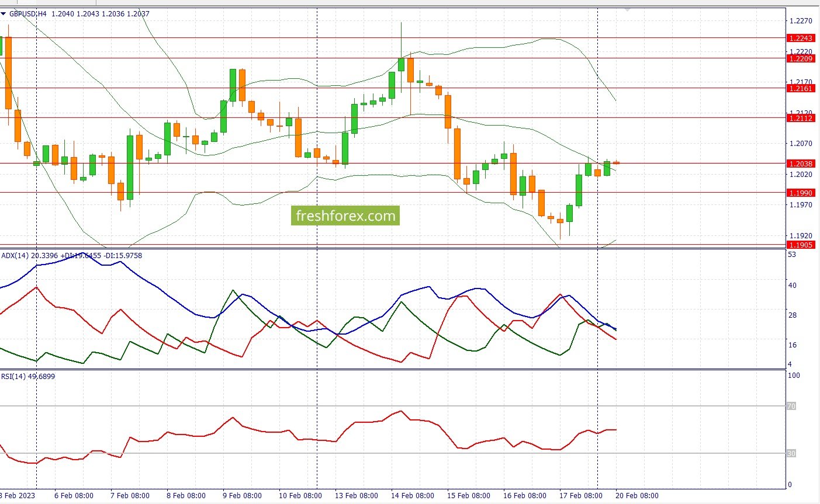Click the 1.2270 price axis value
This screenshot has height=504, width=820.
click(800, 21)
